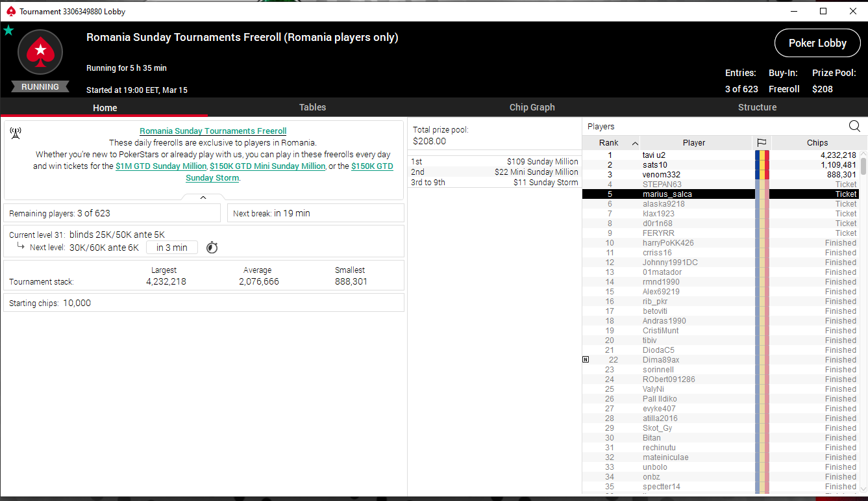Select player d0r1n68 row
This screenshot has height=501, width=868.
pos(721,224)
